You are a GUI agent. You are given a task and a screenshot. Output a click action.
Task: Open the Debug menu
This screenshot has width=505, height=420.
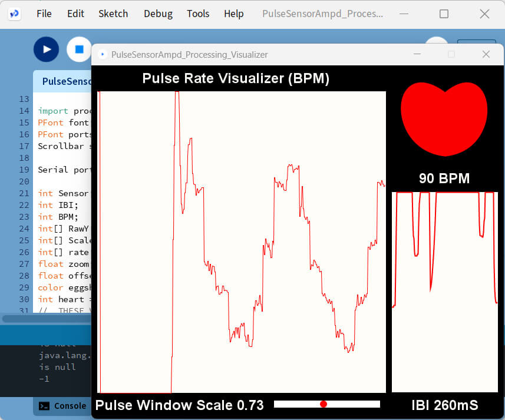[158, 14]
